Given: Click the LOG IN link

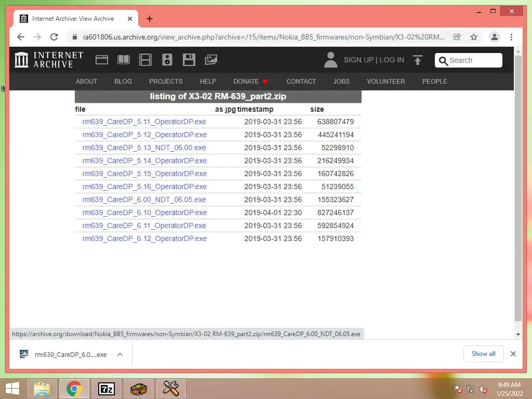Looking at the screenshot, I should click(x=392, y=60).
